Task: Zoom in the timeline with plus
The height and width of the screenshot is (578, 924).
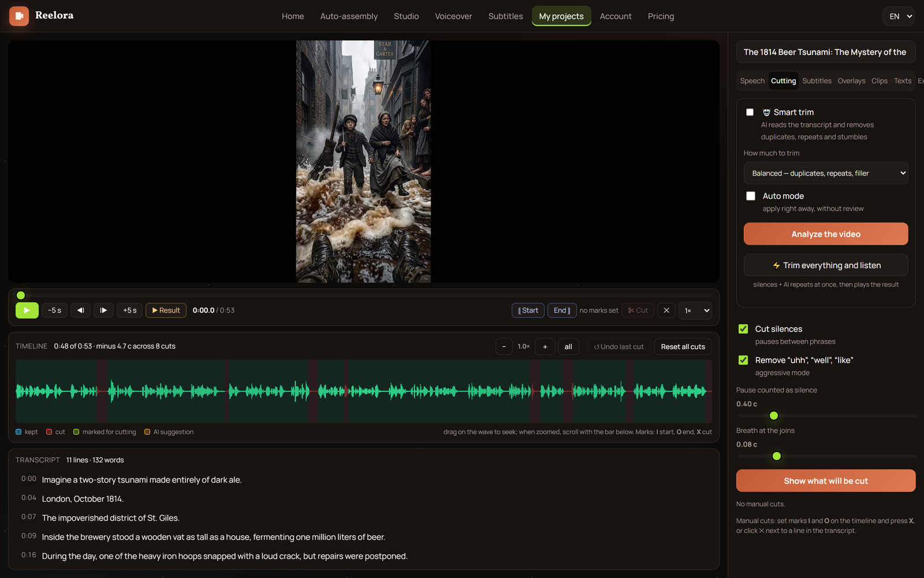Action: coord(545,347)
